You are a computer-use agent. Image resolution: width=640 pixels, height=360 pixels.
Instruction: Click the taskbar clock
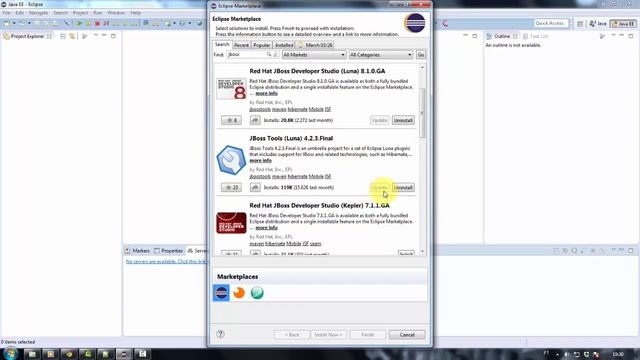[618, 354]
